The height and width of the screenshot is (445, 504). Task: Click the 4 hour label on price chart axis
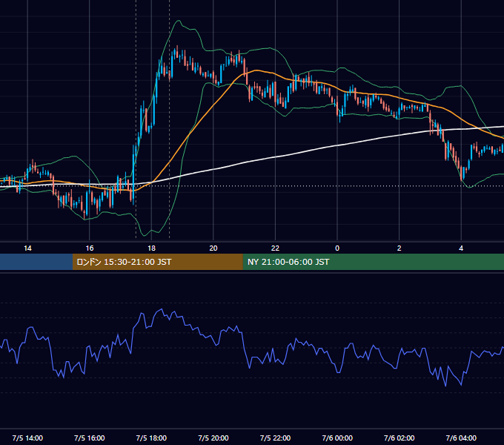(461, 248)
